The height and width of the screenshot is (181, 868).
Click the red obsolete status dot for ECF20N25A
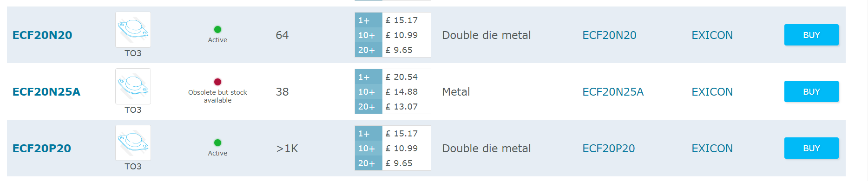(217, 82)
